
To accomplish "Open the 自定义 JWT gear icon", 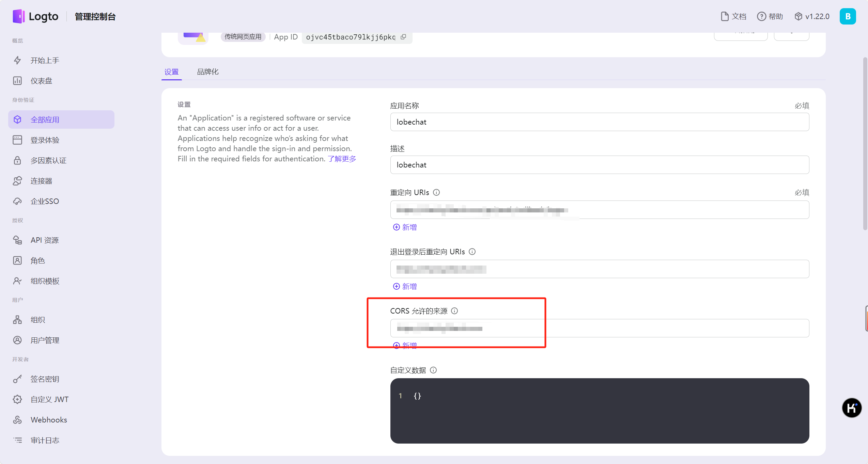I will tap(17, 399).
